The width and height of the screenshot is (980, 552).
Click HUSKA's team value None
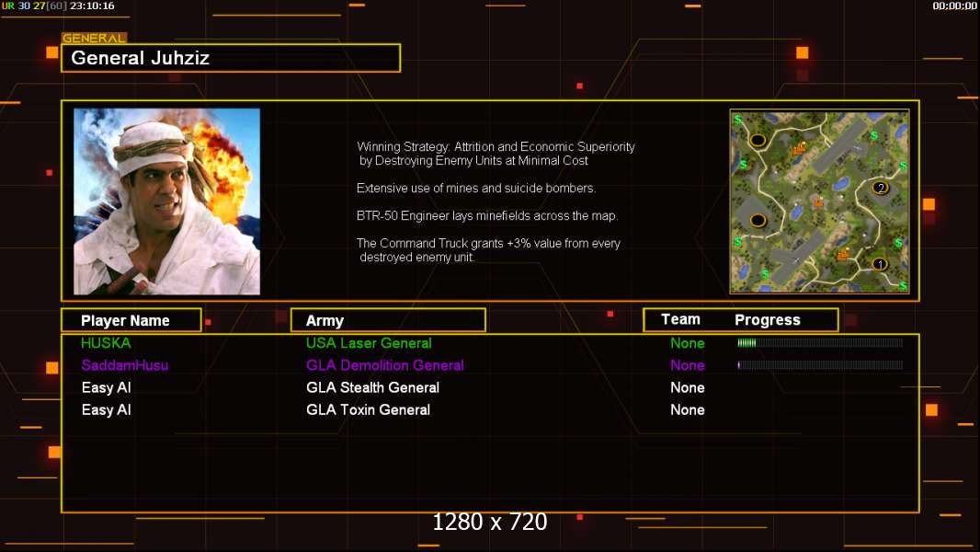(x=688, y=343)
